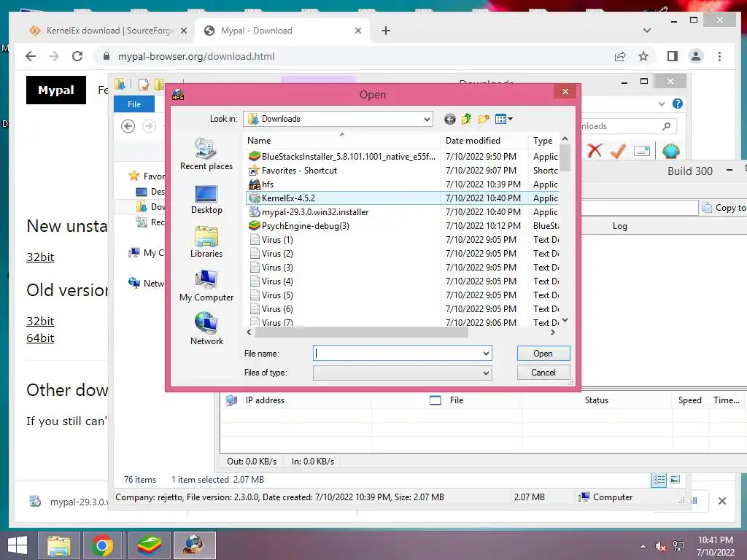Create new folder in Open dialog
747x560 pixels.
coord(484,119)
